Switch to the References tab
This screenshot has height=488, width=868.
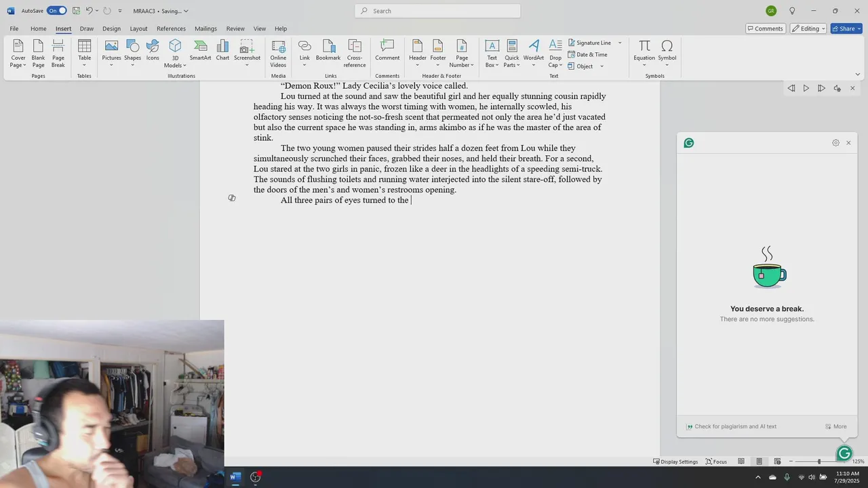point(171,28)
